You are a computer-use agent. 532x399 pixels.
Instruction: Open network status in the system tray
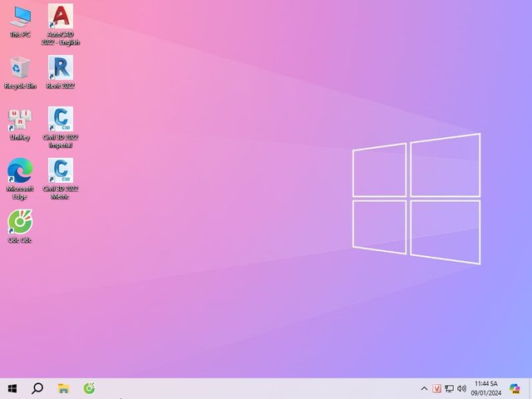(x=449, y=388)
